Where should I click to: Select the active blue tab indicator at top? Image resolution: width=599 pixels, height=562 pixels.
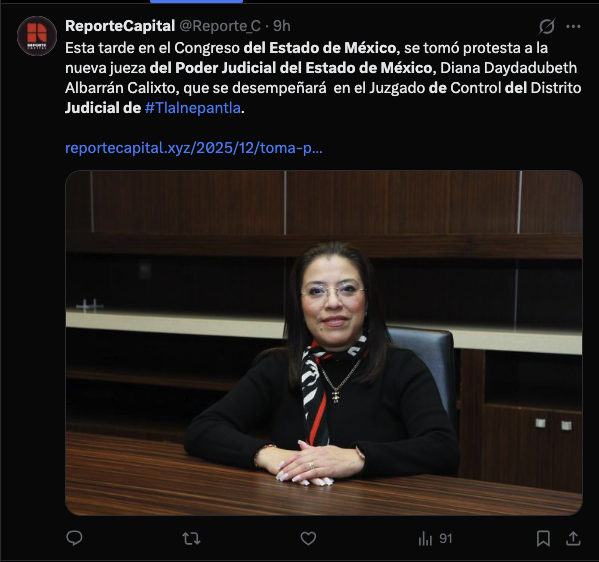click(196, 2)
